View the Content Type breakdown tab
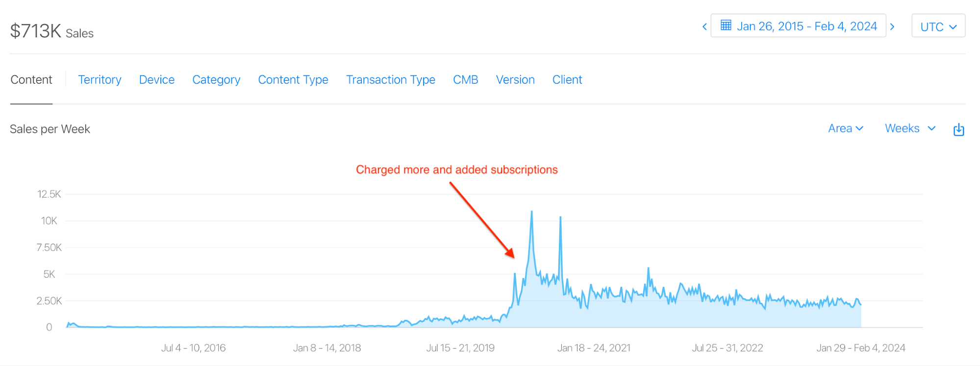This screenshot has height=366, width=980. click(293, 80)
